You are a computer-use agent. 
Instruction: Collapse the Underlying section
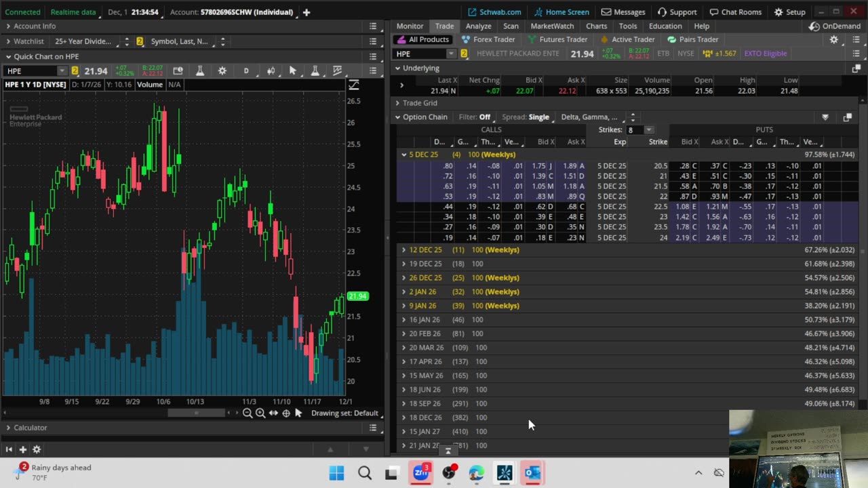point(398,68)
